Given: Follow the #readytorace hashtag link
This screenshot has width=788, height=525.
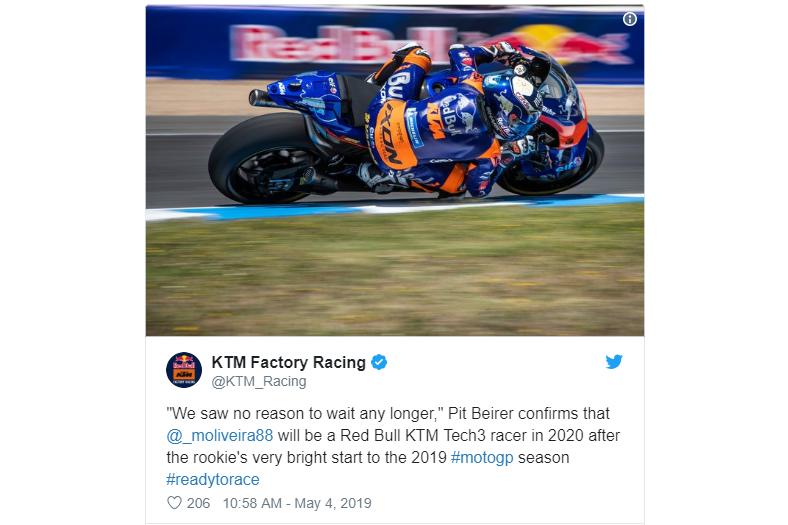Looking at the screenshot, I should [x=213, y=480].
